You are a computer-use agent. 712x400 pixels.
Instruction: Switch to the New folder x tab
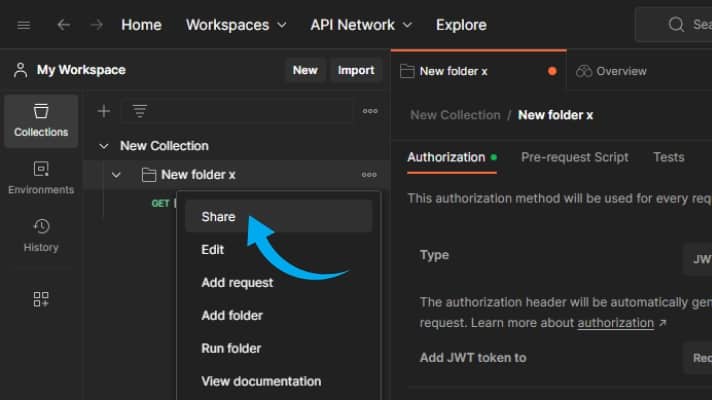point(479,71)
